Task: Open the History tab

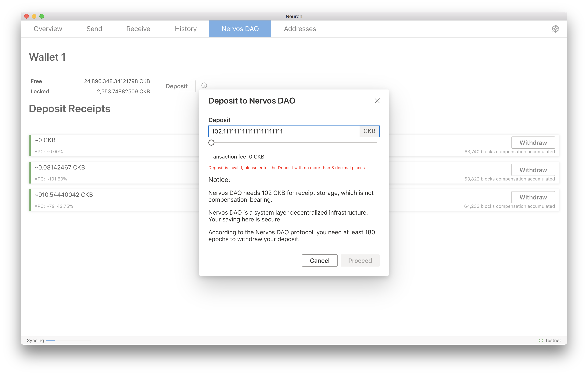Action: (x=186, y=29)
